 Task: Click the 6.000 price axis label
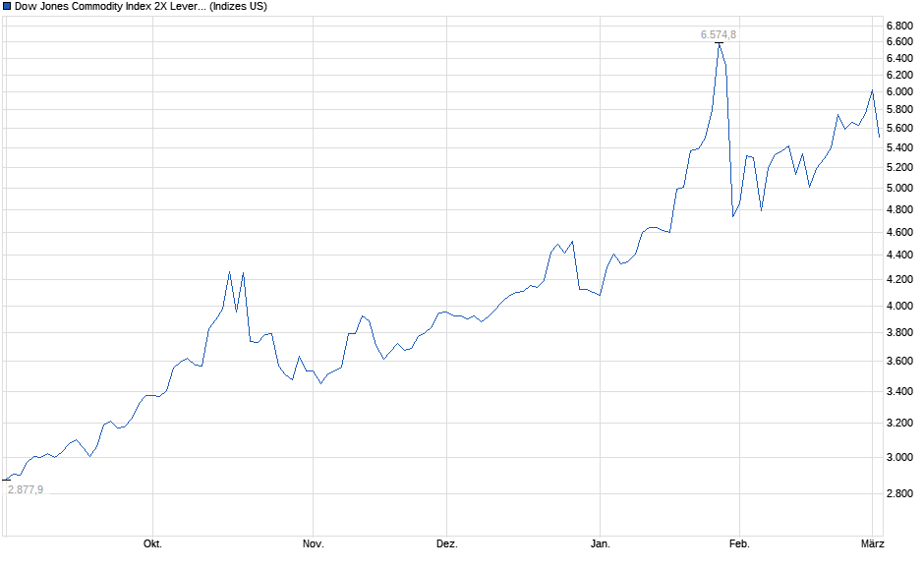tap(899, 91)
